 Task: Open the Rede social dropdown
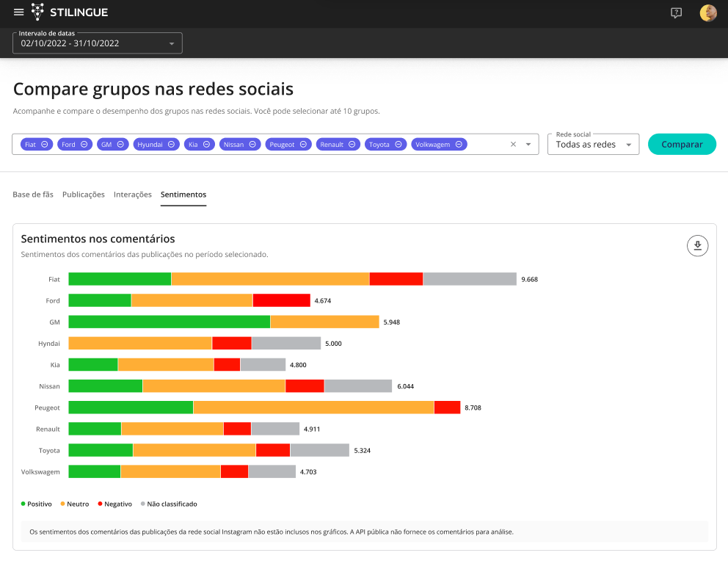(x=593, y=145)
